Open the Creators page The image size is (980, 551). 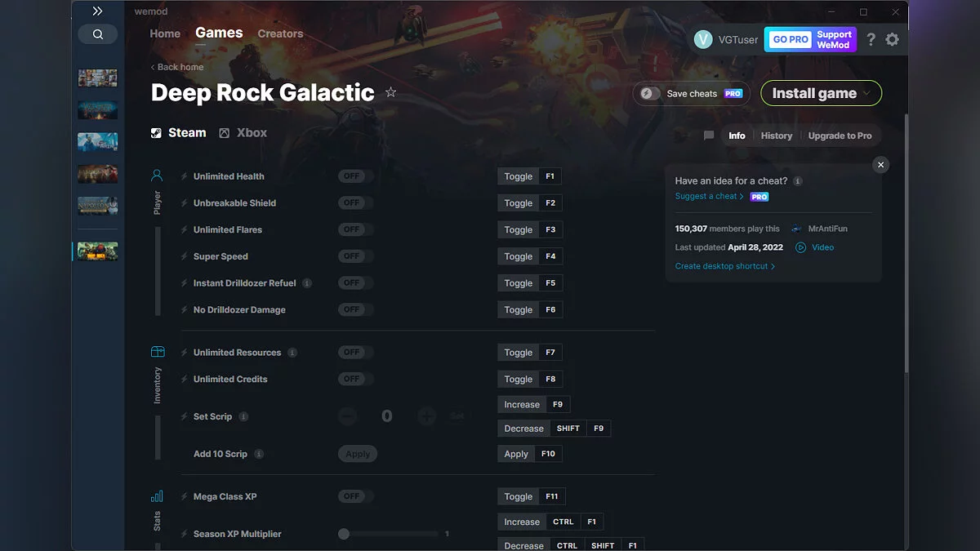point(280,33)
